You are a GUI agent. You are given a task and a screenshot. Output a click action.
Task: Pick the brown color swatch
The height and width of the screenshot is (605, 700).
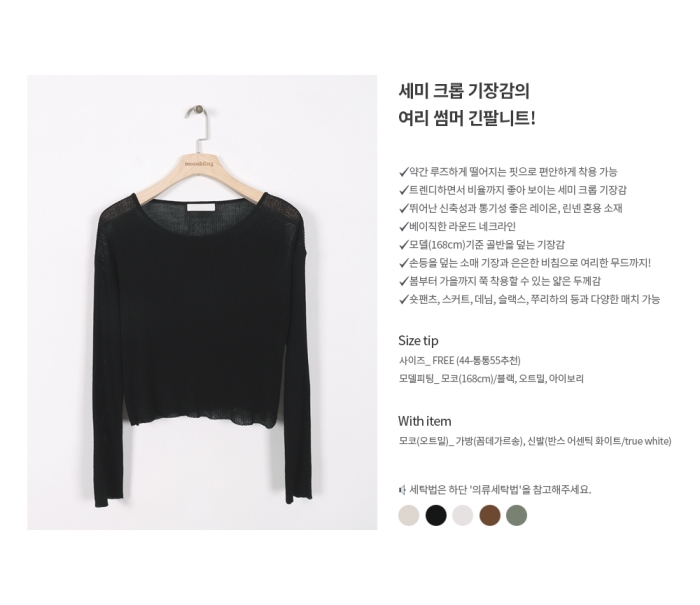(490, 515)
